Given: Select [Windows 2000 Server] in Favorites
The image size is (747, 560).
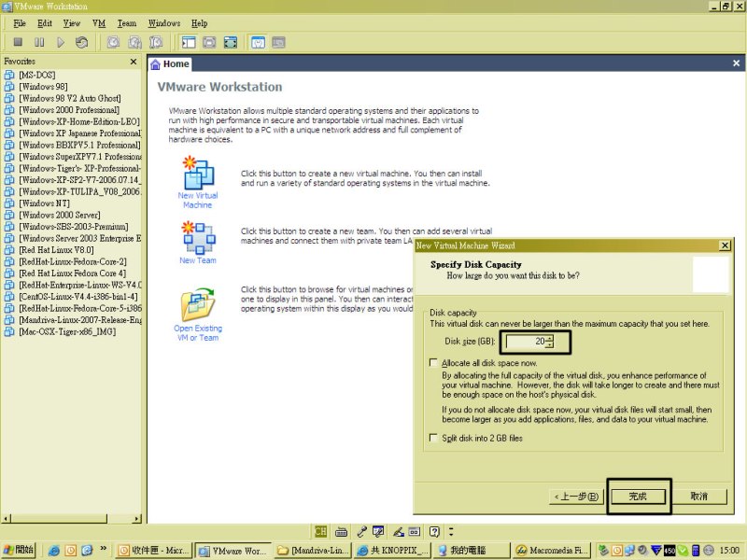Looking at the screenshot, I should point(60,215).
